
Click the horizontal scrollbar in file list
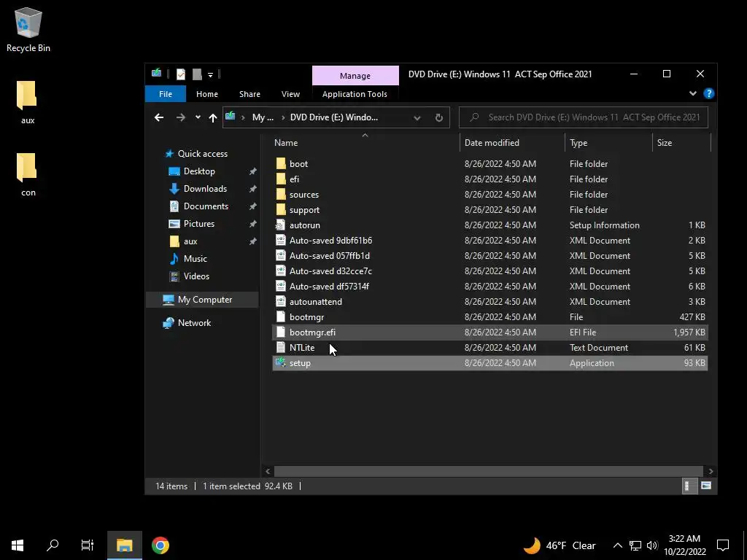point(489,471)
